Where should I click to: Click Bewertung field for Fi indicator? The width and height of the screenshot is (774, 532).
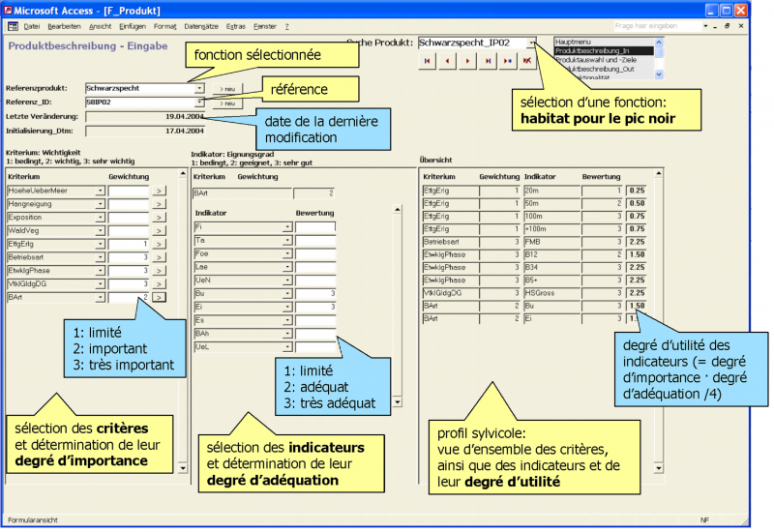coord(315,227)
